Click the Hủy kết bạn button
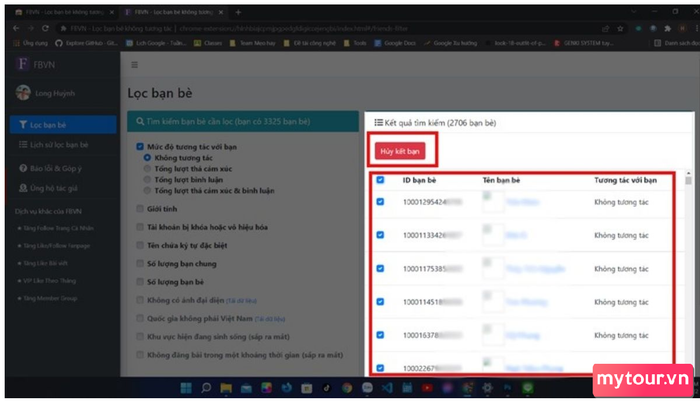This screenshot has height=405, width=700. (x=400, y=151)
